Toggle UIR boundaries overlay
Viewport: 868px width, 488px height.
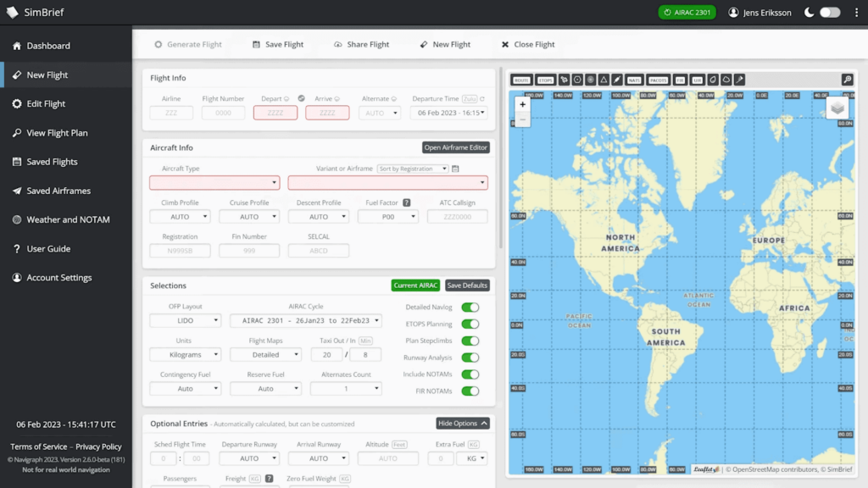point(696,80)
